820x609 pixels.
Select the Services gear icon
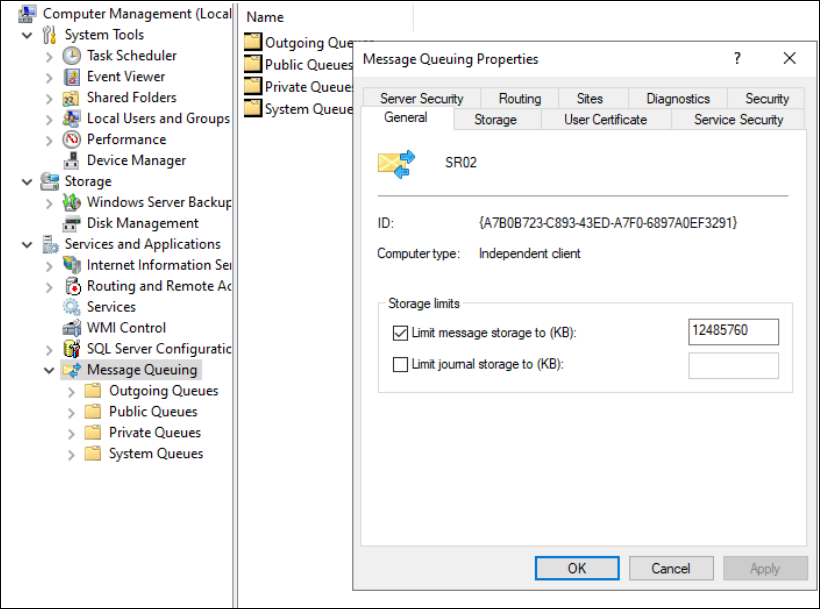click(x=71, y=308)
